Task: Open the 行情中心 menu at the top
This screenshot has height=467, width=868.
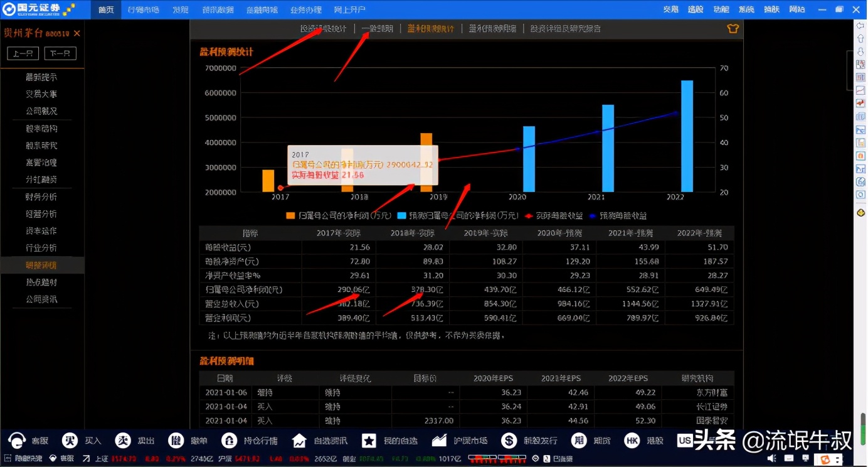Action: pyautogui.click(x=142, y=9)
